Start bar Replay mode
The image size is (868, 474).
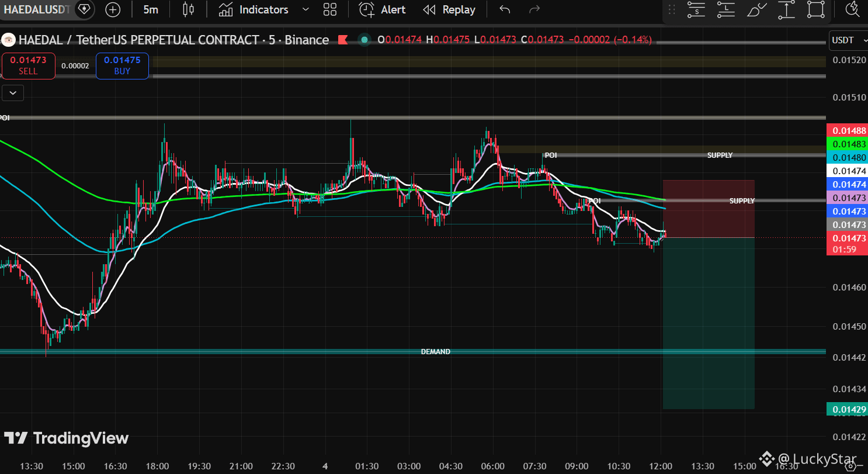[x=449, y=9]
